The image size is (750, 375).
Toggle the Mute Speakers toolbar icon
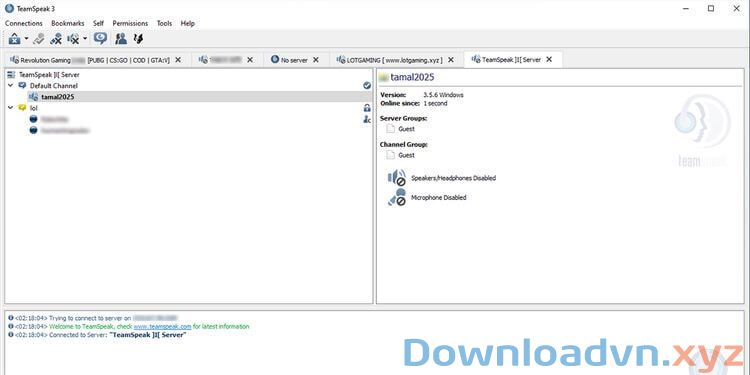point(73,39)
